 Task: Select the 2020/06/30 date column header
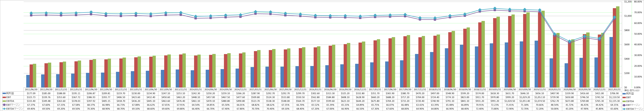570,89
